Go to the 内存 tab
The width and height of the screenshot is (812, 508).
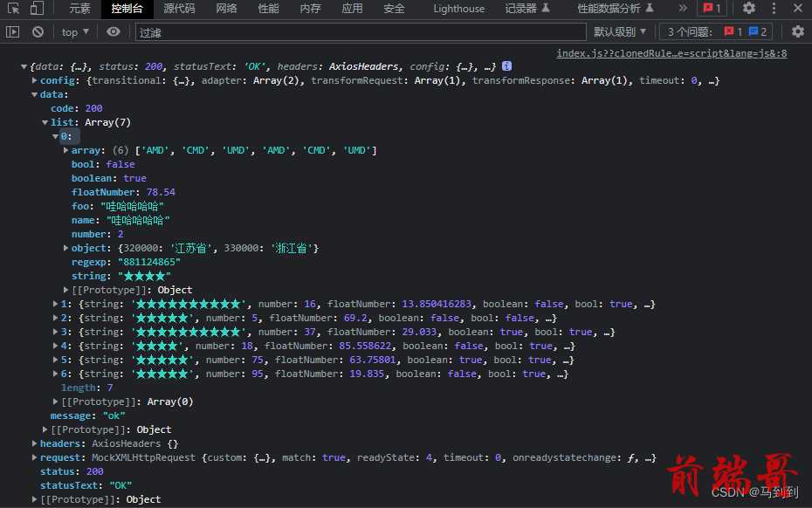coord(310,8)
